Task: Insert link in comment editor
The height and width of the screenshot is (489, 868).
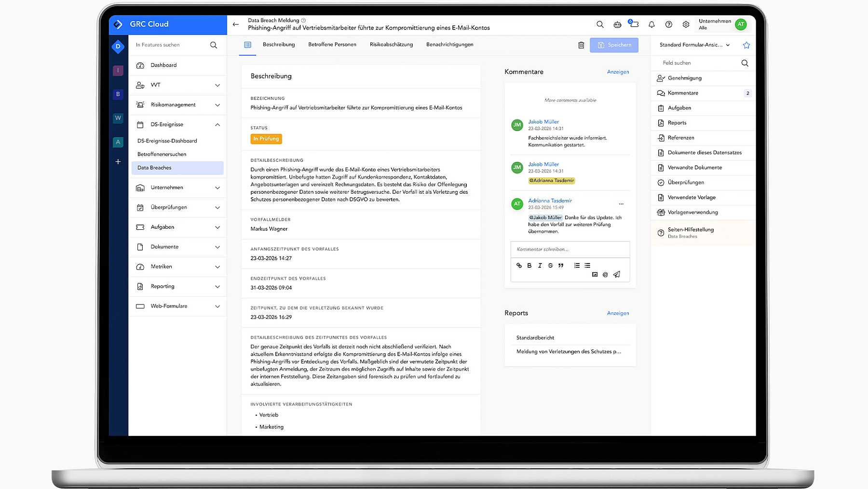Action: pyautogui.click(x=519, y=265)
